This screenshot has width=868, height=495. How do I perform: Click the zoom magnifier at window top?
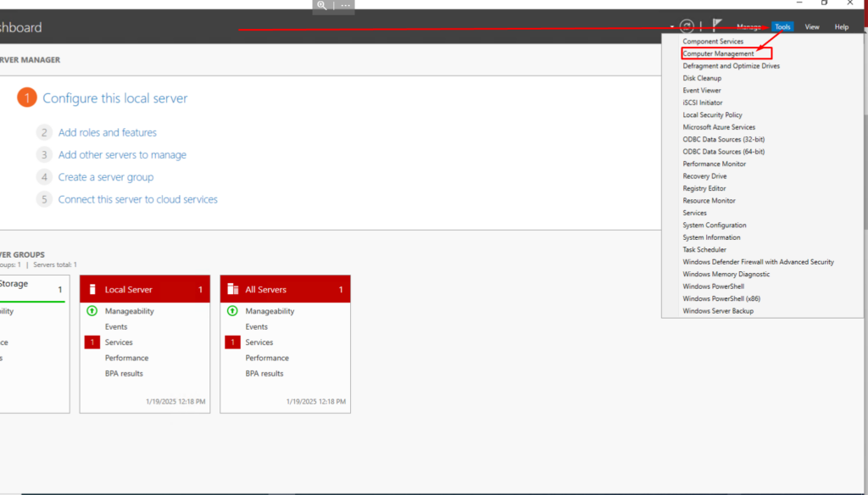pyautogui.click(x=322, y=5)
